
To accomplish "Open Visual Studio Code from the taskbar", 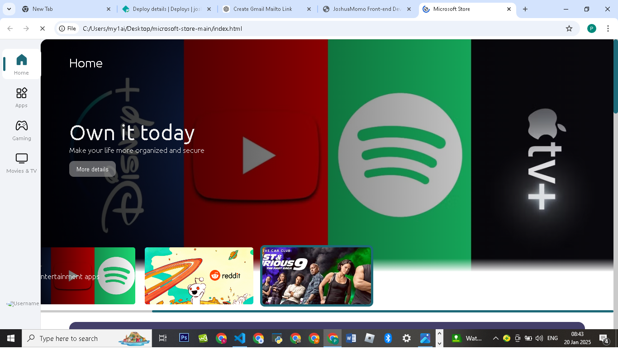I will (240, 338).
